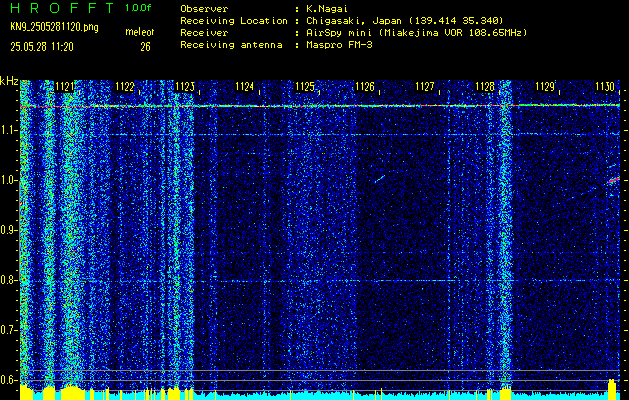Click the 'Observer' field label
The height and width of the screenshot is (400, 629).
click(204, 8)
